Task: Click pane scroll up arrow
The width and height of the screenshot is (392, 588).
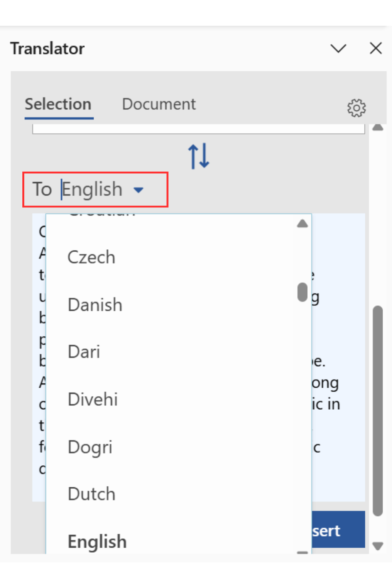Action: click(377, 127)
